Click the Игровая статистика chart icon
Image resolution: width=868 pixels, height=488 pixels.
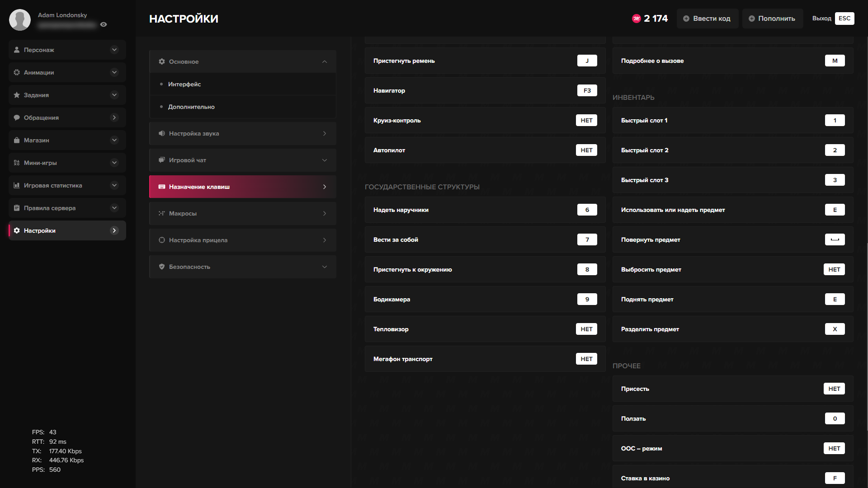coord(17,185)
